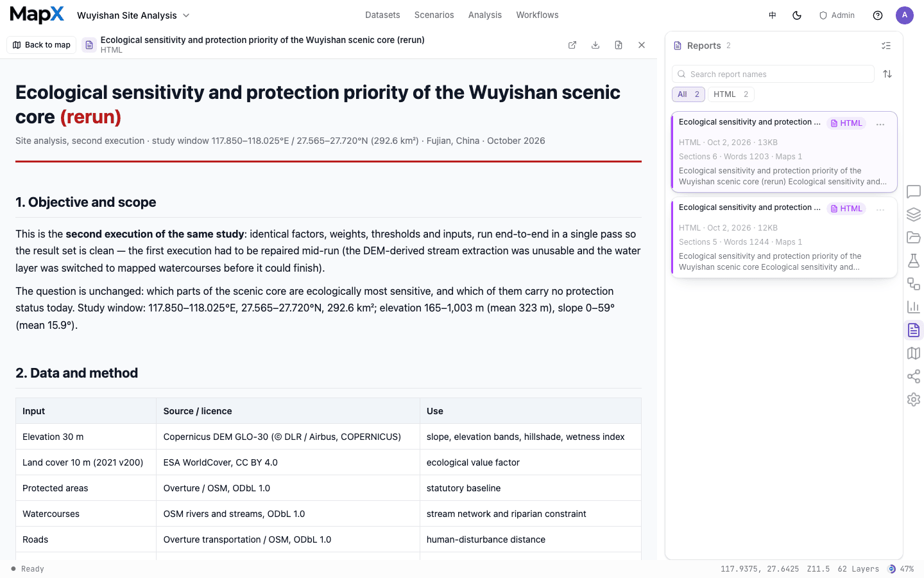The height and width of the screenshot is (578, 924).
Task: Expand the Wuyishan Site Analysis project dropdown
Action: pyautogui.click(x=133, y=15)
